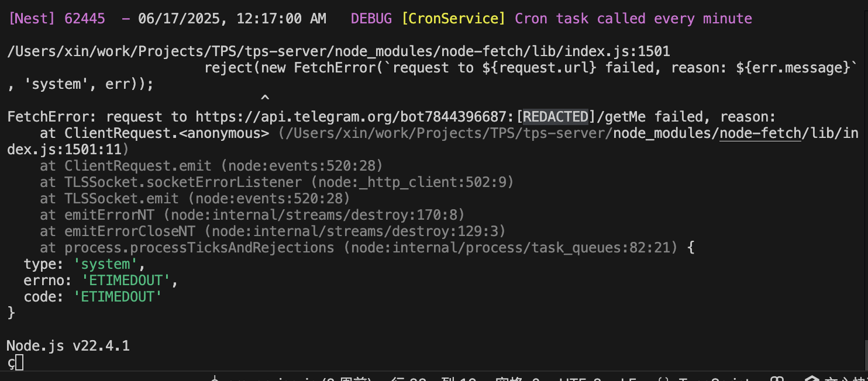Open the Copilot status icon
The width and height of the screenshot is (868, 381).
777,379
